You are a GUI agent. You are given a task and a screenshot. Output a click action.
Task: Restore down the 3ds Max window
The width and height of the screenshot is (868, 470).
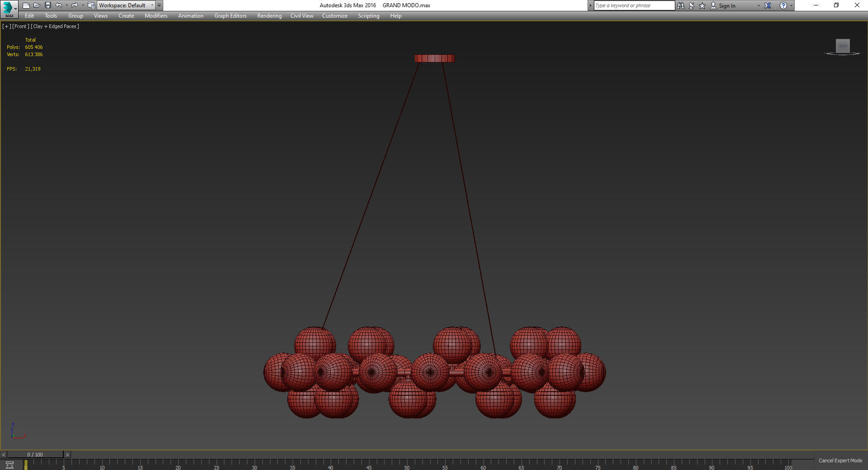click(x=836, y=5)
